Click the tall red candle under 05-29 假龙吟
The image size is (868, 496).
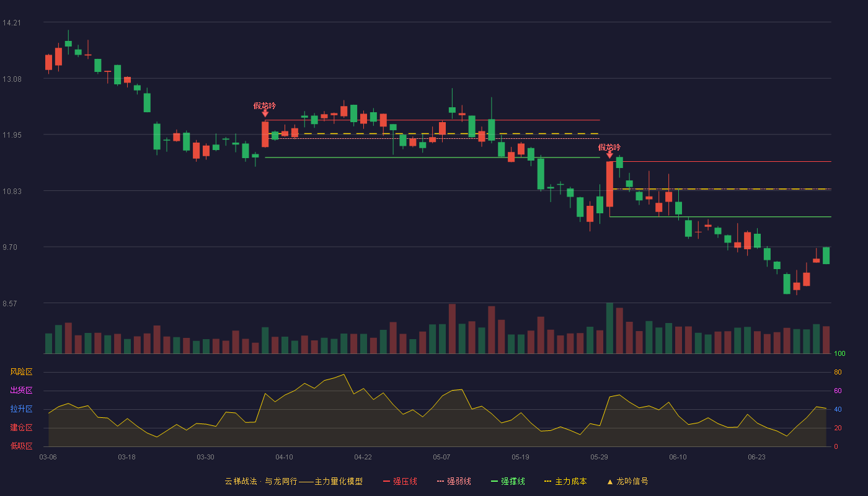tap(609, 184)
